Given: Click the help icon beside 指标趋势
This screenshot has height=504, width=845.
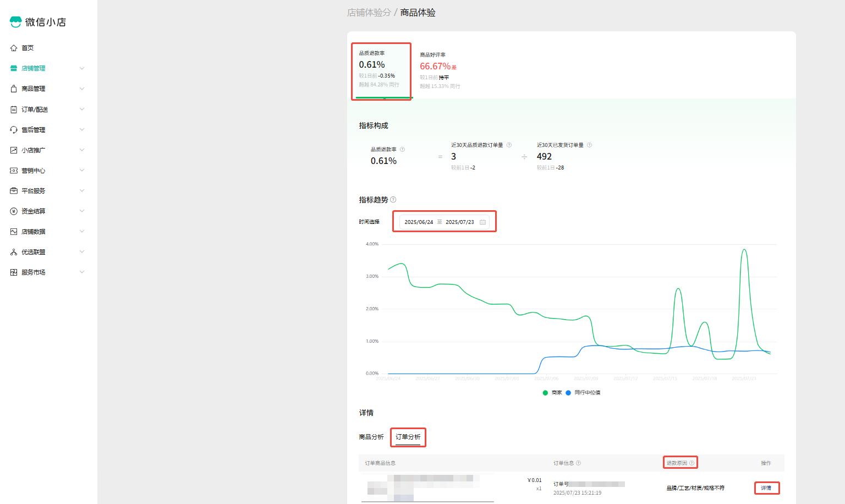Looking at the screenshot, I should click(393, 200).
